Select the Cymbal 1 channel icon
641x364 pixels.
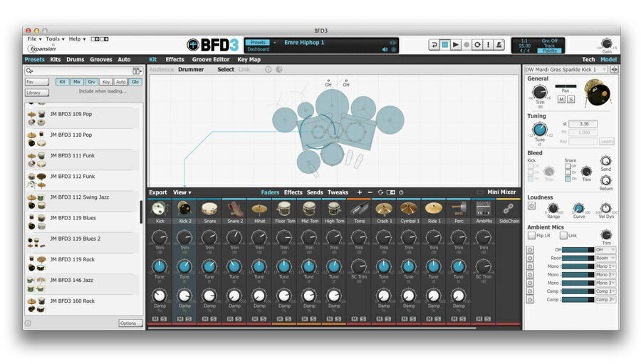409,209
